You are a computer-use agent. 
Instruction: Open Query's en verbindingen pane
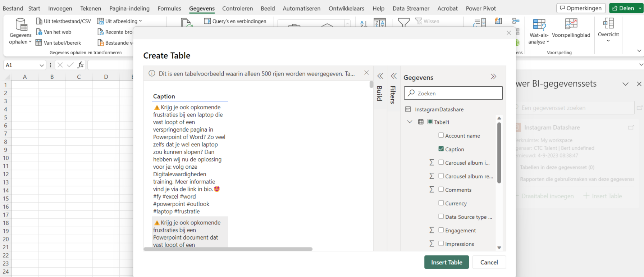(235, 21)
